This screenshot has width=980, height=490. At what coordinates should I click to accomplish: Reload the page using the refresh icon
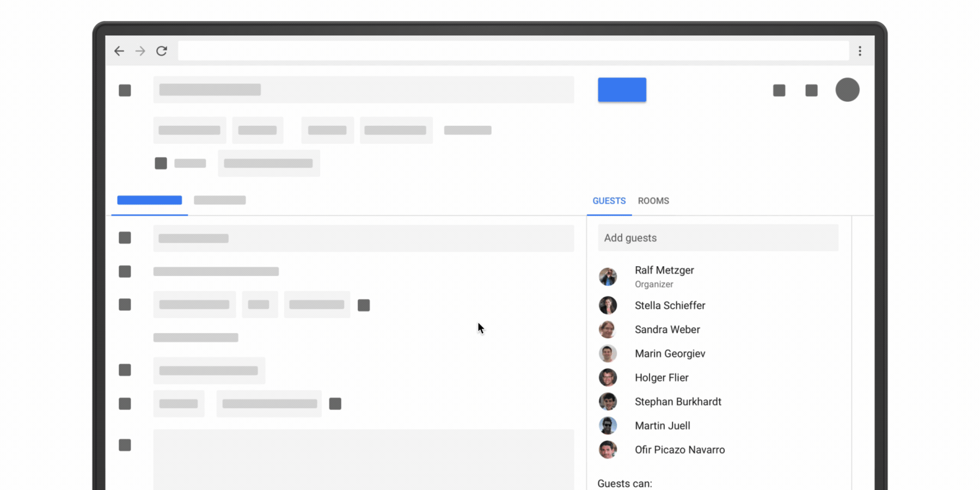point(162,51)
